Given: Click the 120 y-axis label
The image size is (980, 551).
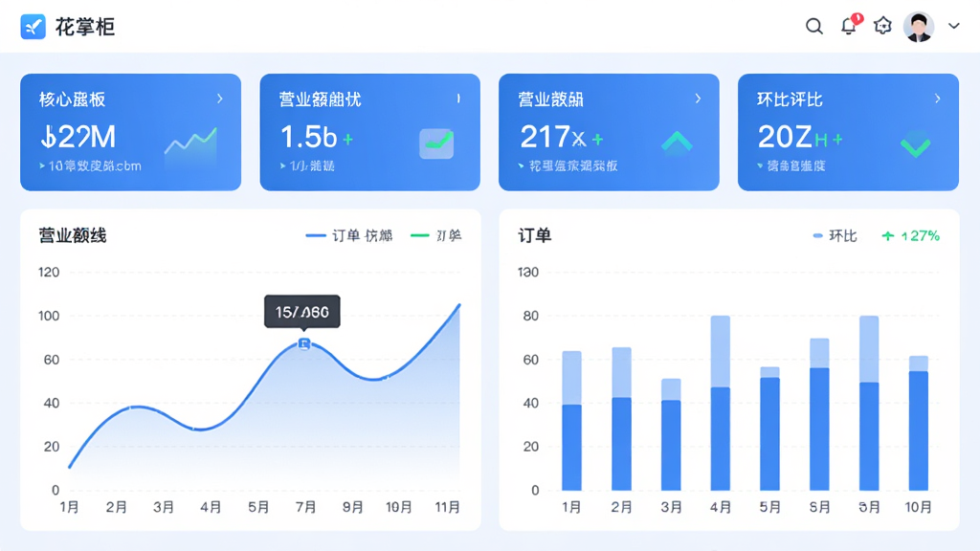Looking at the screenshot, I should coord(49,273).
